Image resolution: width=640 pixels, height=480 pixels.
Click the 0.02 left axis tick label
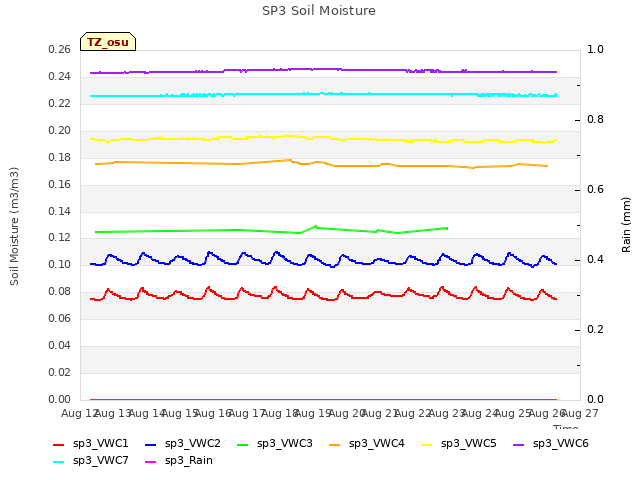pyautogui.click(x=59, y=372)
